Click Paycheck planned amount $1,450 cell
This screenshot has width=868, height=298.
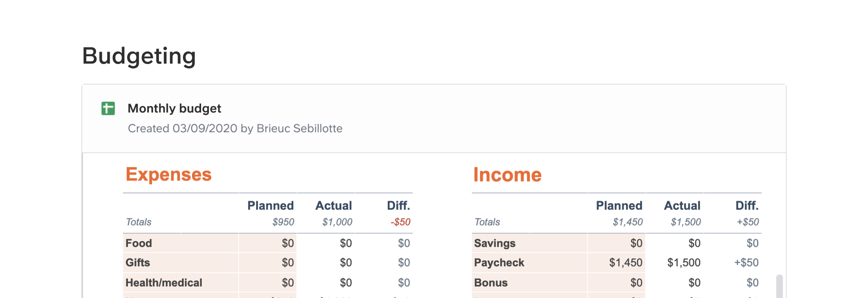tap(625, 263)
